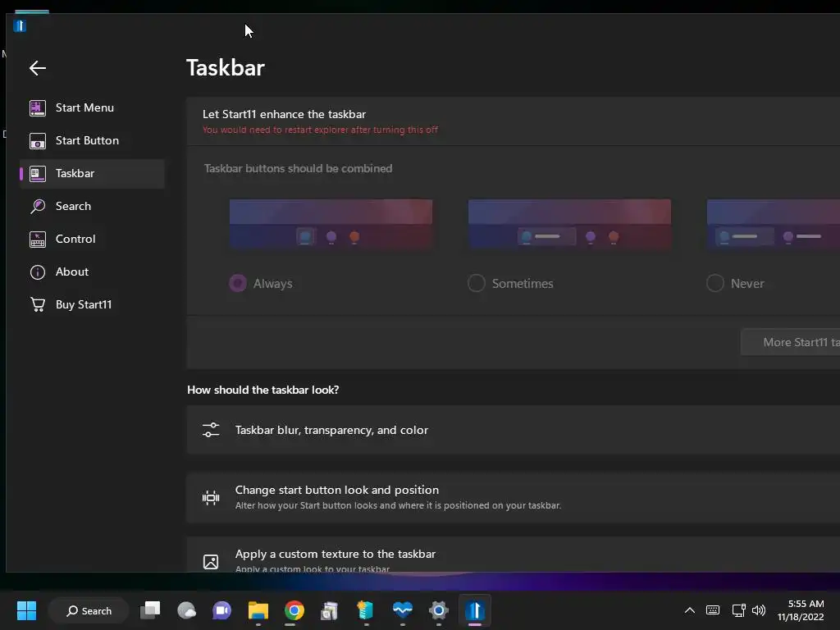Viewport: 840px width, 630px height.
Task: Click the Start11 logo in the title bar
Action: [20, 25]
